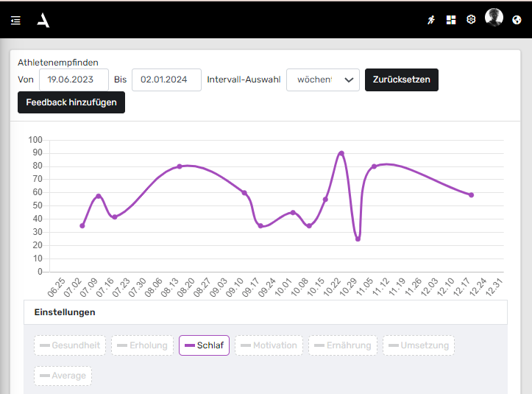Open the hamburger sidebar menu
This screenshot has width=532, height=394.
point(15,21)
